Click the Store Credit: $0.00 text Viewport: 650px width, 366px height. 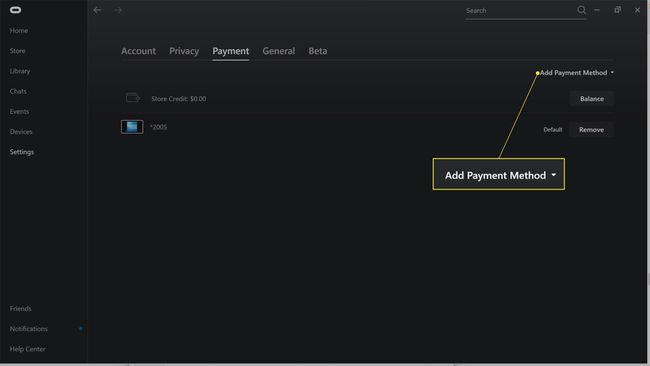pos(179,99)
